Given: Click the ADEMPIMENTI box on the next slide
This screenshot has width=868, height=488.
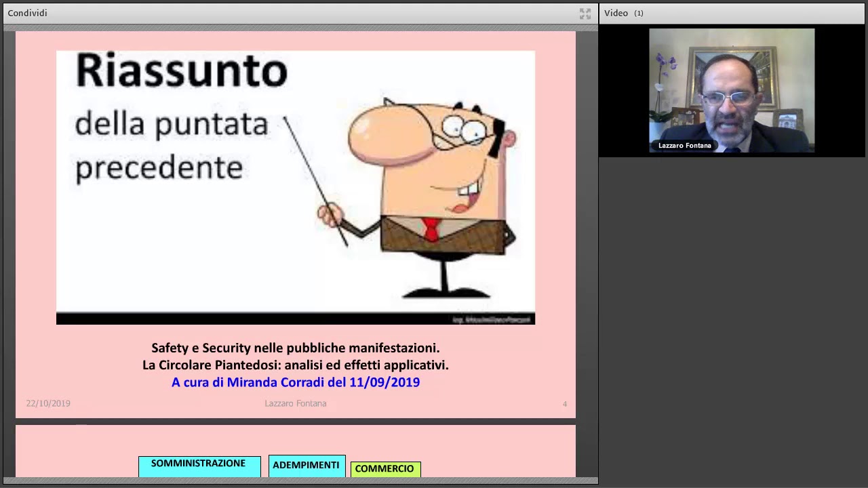Looking at the screenshot, I should [307, 466].
